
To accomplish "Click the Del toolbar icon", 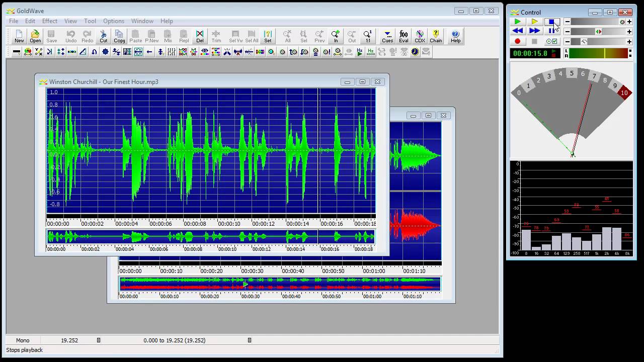I will click(x=200, y=36).
